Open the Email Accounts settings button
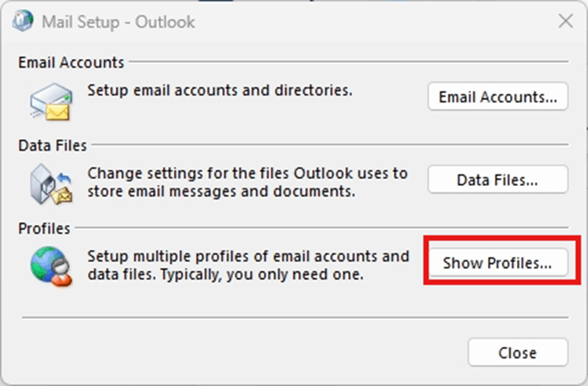The width and height of the screenshot is (588, 386). point(498,96)
